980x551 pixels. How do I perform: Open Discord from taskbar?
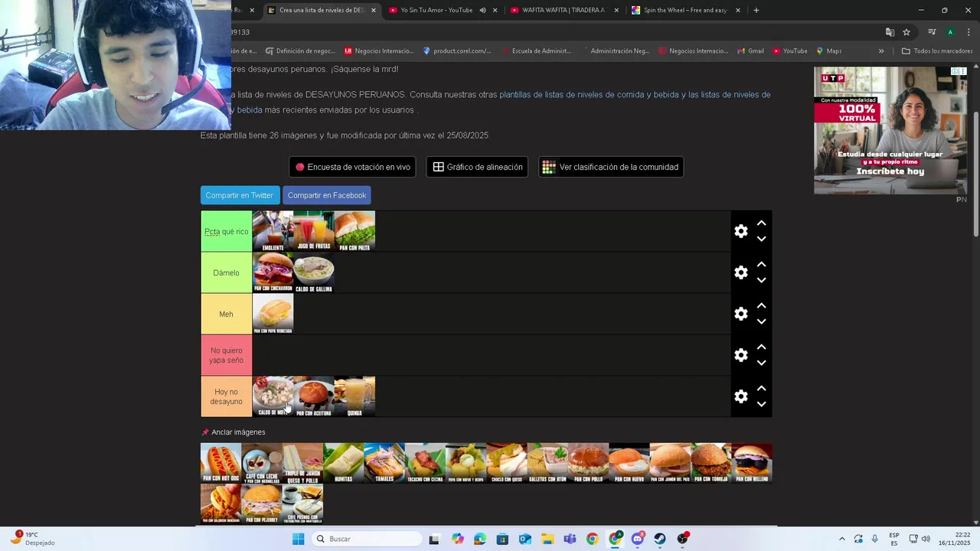tap(638, 539)
